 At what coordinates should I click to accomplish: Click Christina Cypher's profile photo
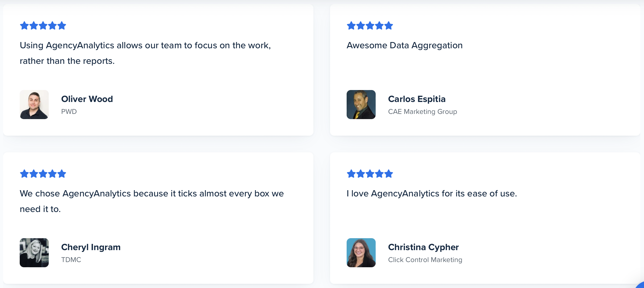tap(361, 253)
